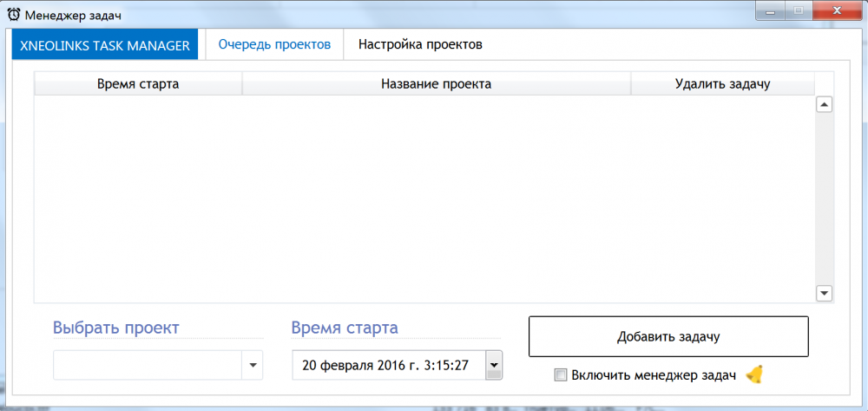Click the 'Выбрать проект' heading label
Image resolution: width=868 pixels, height=411 pixels.
pos(116,328)
